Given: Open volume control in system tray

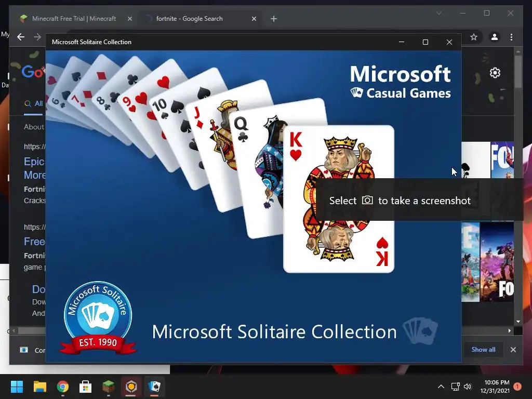Looking at the screenshot, I should pyautogui.click(x=468, y=387).
